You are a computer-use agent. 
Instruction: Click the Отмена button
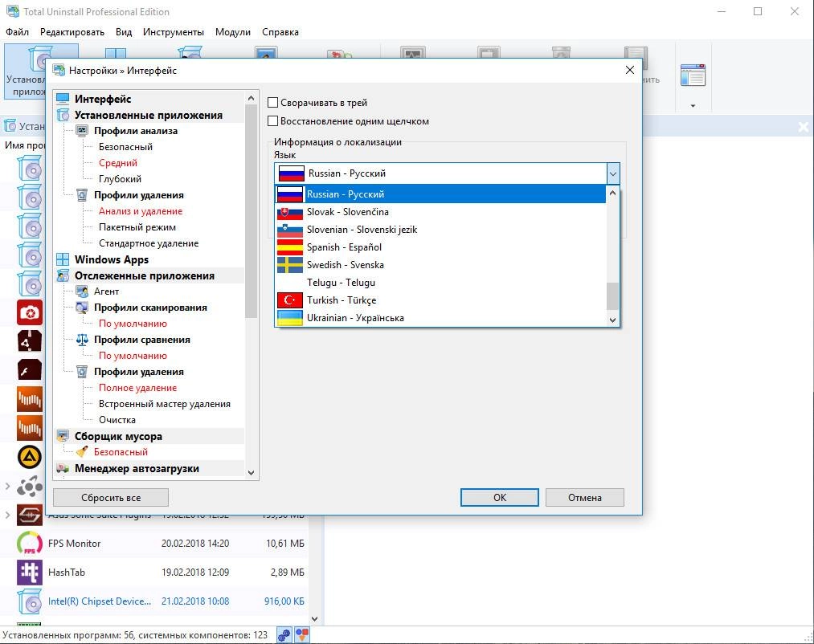(x=584, y=498)
